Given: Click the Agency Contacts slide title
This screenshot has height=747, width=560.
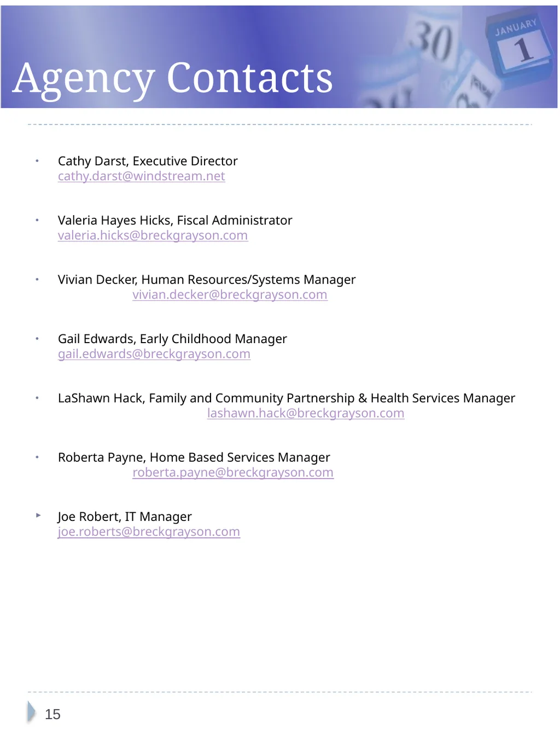Looking at the screenshot, I should (x=173, y=79).
